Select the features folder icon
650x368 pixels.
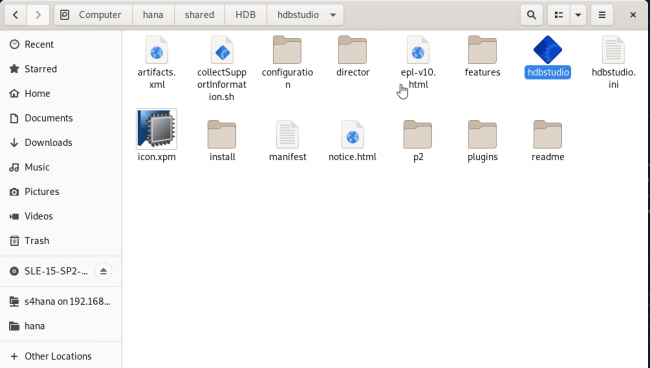click(483, 50)
